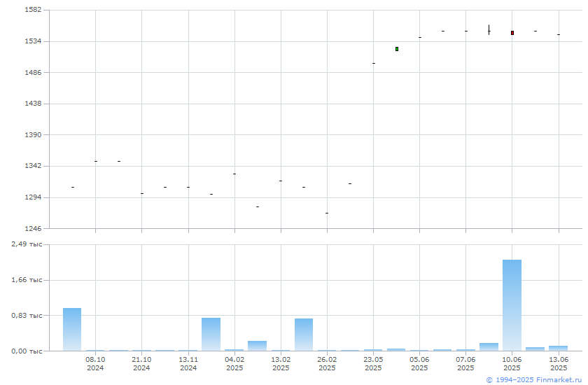The width and height of the screenshot is (588, 385).
Task: Click the price label 1582
Action: (33, 10)
